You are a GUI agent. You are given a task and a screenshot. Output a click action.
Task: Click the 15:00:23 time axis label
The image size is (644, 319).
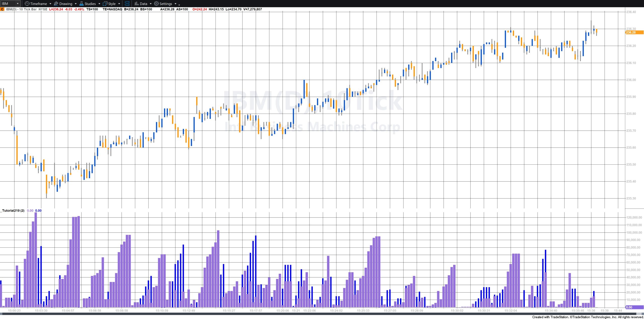click(14, 311)
